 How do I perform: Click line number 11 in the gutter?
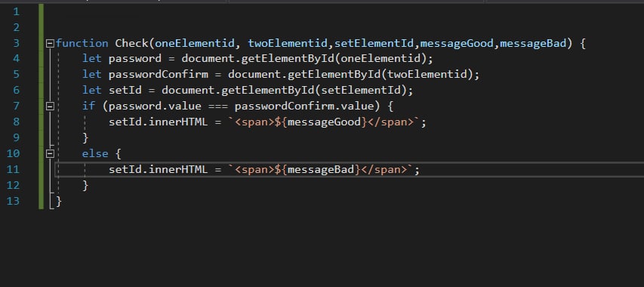[13, 170]
